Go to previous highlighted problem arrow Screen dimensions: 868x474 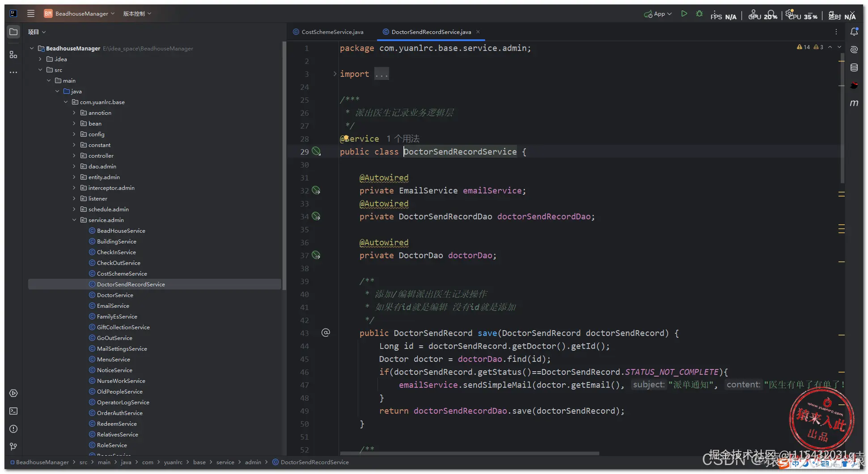830,47
